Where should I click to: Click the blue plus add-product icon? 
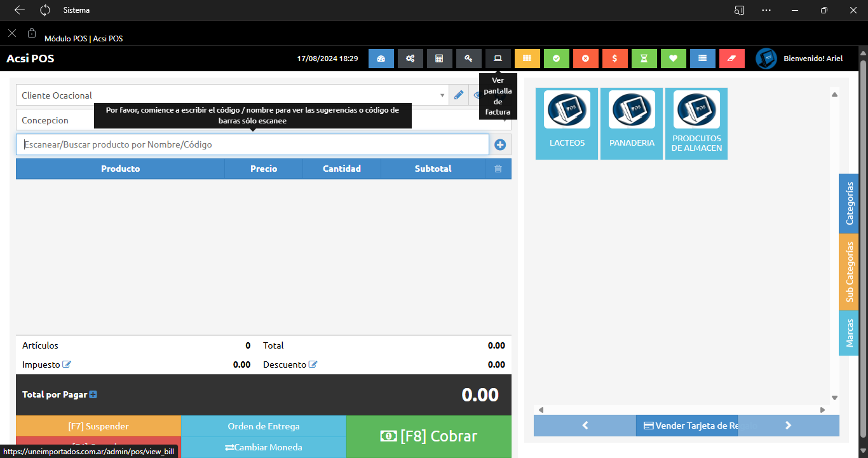[500, 145]
